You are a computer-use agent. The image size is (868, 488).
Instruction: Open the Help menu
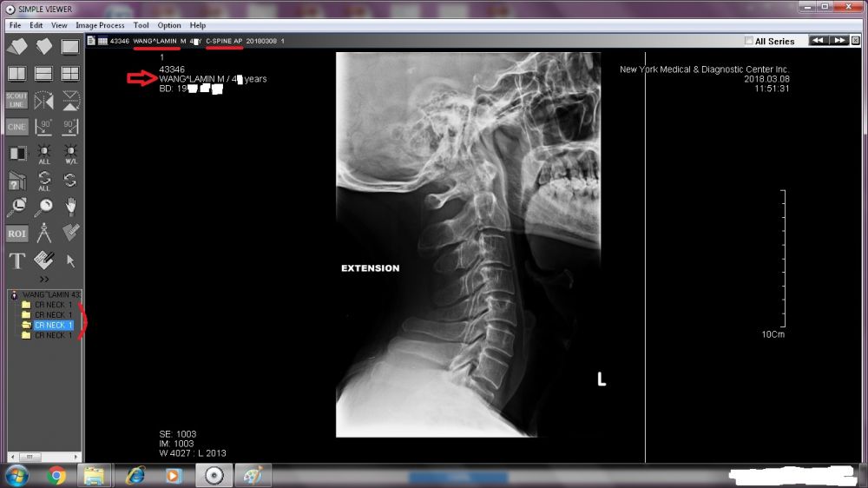click(x=198, y=25)
